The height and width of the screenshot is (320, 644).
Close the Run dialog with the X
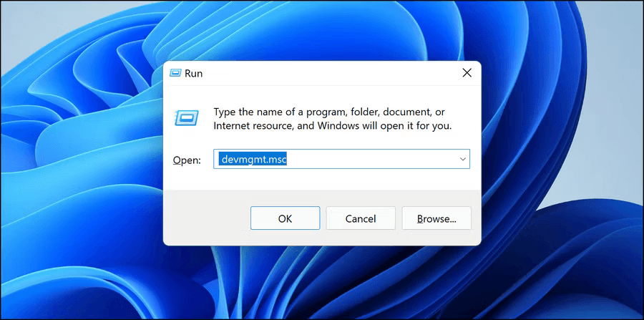click(467, 73)
